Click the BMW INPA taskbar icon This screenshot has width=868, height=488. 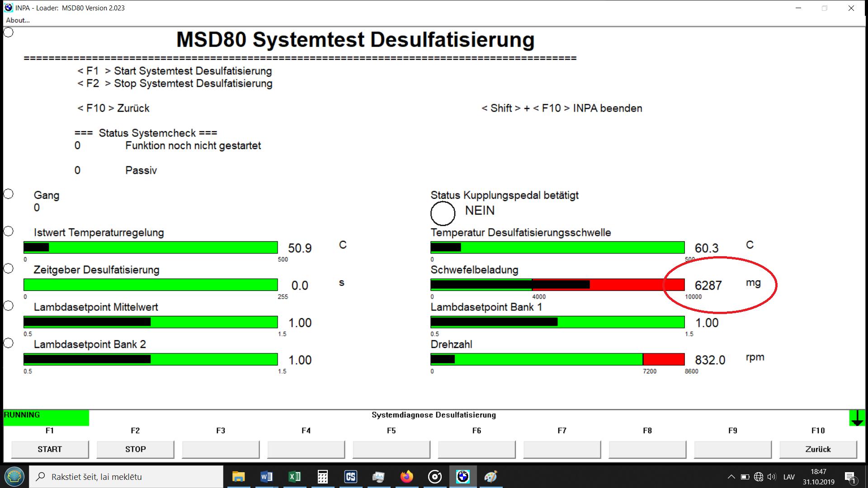point(462,477)
